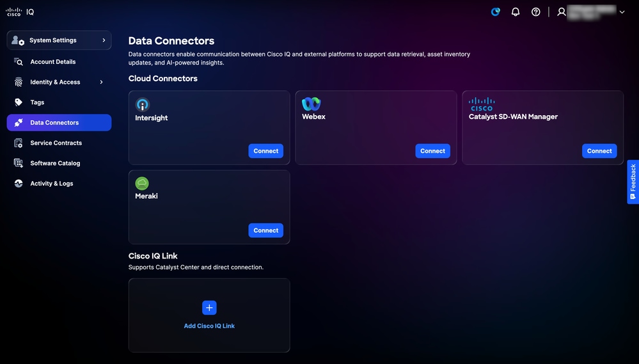Click the Catalyst SD-WAN Manager title
This screenshot has height=364, width=639.
pyautogui.click(x=513, y=116)
